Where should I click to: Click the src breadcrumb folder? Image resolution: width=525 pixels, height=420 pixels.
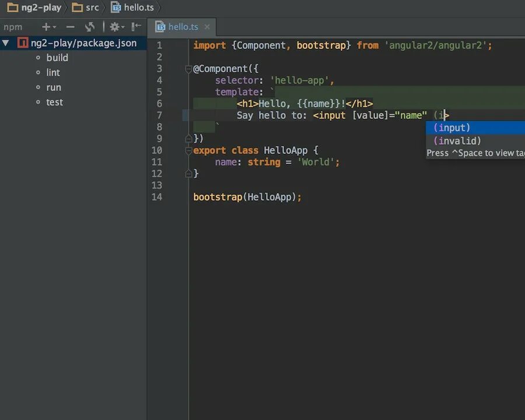85,8
